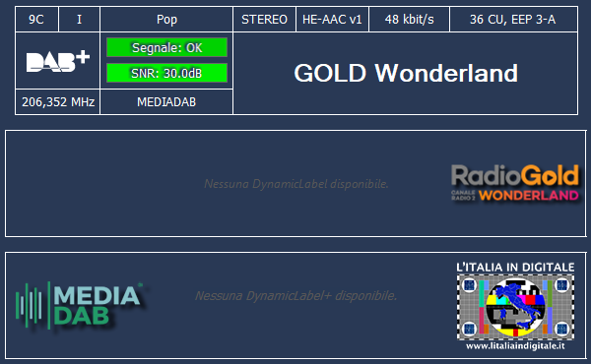Click the STEREO audio mode cell
The height and width of the screenshot is (364, 591).
tap(265, 20)
